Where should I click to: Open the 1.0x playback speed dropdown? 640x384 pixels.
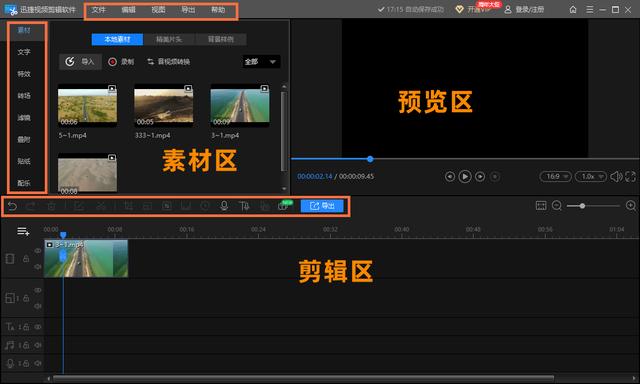click(x=591, y=177)
